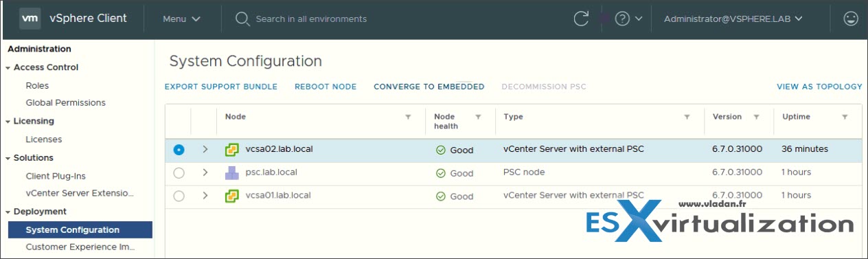Click the Version column header
Viewport: 868px width, 259px height.
(727, 117)
